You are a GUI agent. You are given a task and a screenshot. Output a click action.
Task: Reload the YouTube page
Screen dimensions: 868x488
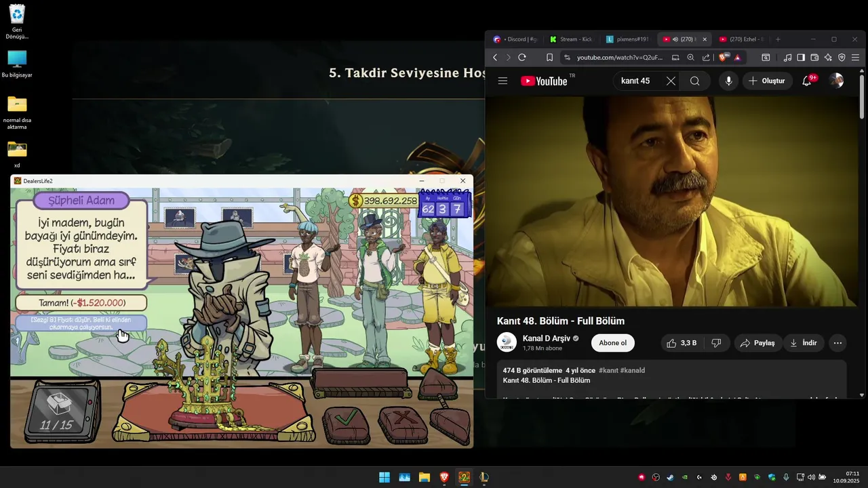click(522, 58)
